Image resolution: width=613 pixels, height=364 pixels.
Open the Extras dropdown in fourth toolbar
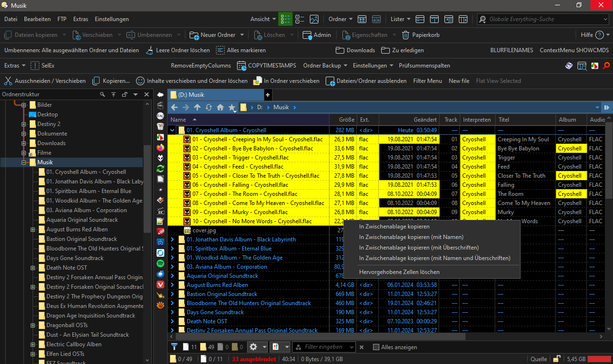click(x=15, y=66)
